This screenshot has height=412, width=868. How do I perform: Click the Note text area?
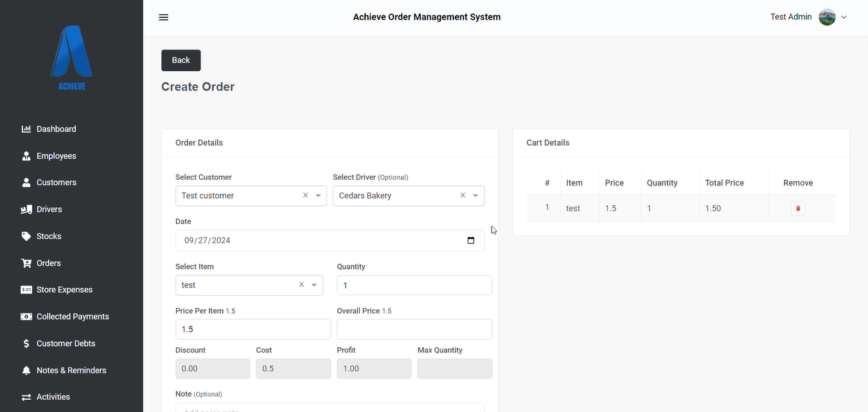[x=330, y=408]
